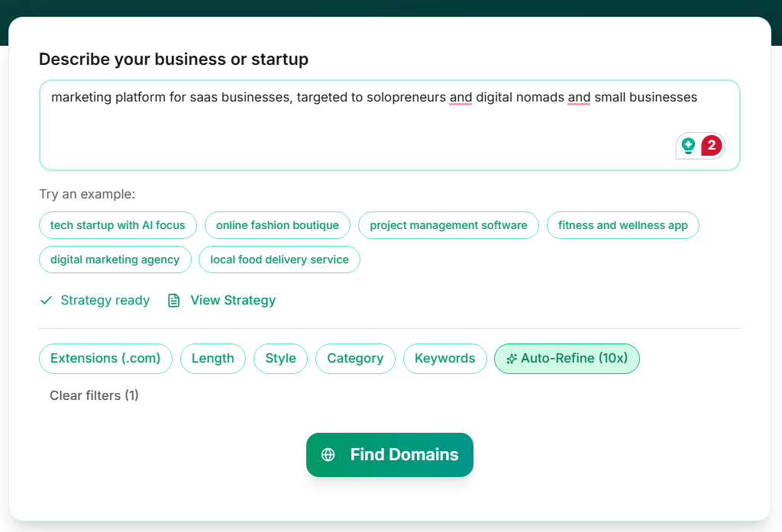Open the Style filter options
The width and height of the screenshot is (782, 532).
[280, 358]
